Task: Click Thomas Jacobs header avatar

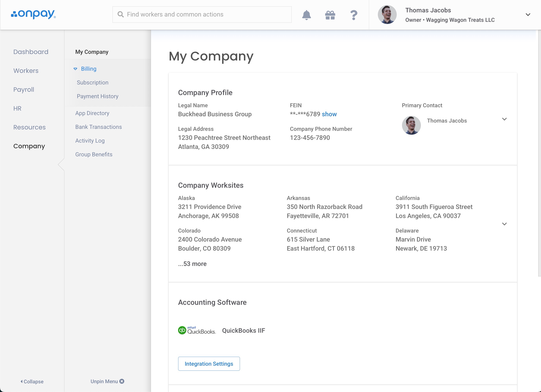Action: [387, 15]
